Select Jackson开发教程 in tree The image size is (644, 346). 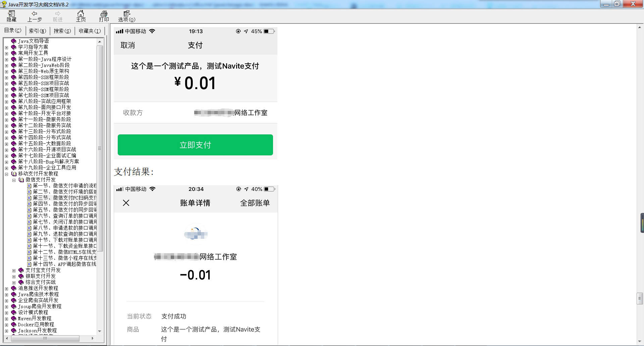point(37,330)
